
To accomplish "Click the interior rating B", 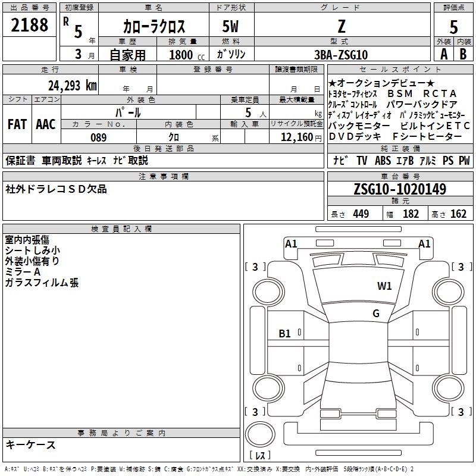I will [x=463, y=54].
